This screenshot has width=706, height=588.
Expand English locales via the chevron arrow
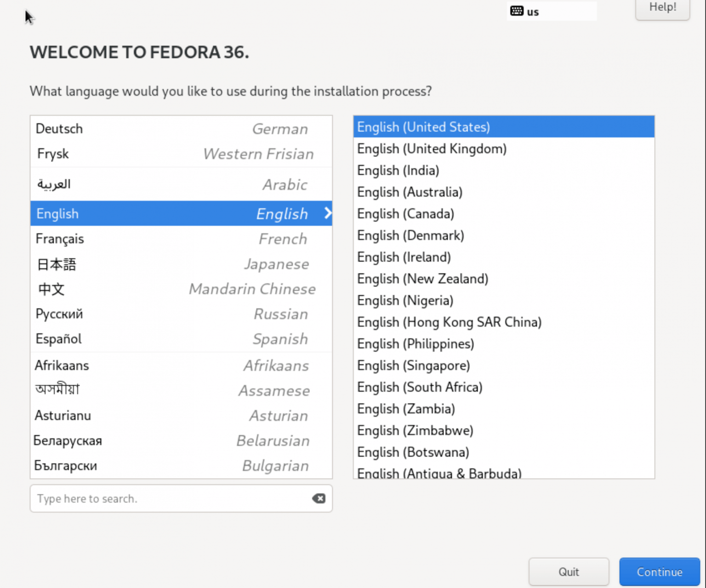click(328, 213)
